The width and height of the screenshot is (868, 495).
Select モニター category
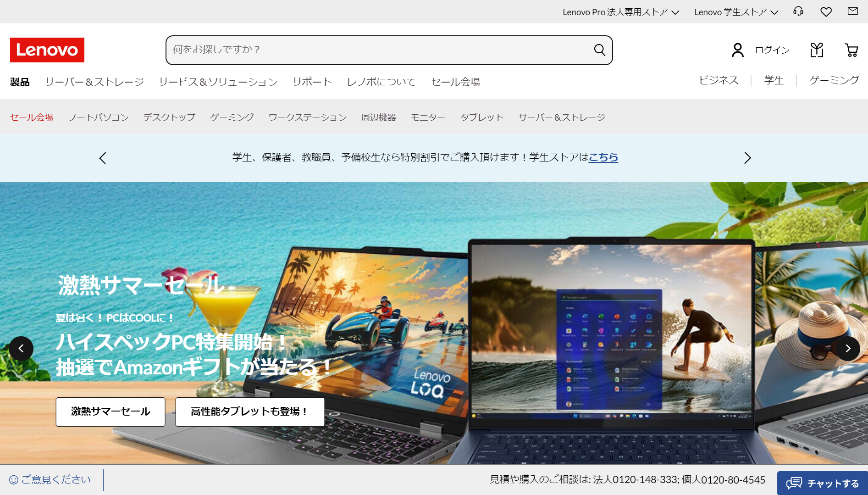pos(428,117)
